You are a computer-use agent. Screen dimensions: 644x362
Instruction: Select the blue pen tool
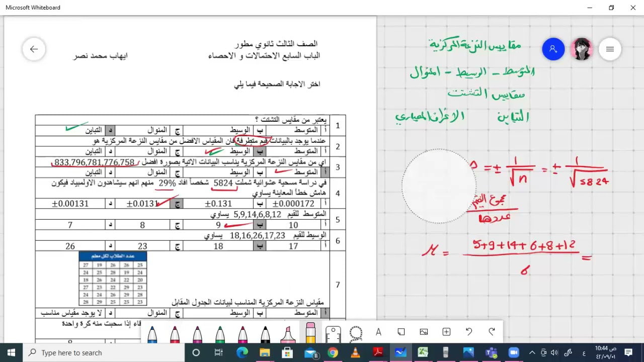[x=152, y=334]
